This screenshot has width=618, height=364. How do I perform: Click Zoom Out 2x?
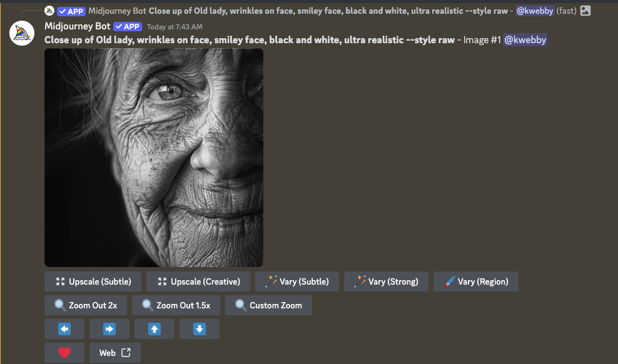[x=86, y=305]
